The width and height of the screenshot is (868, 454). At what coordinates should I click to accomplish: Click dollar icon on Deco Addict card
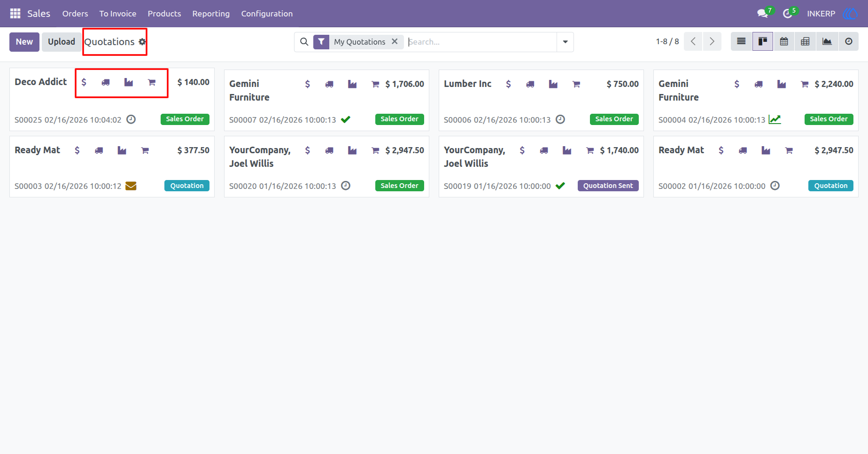point(84,82)
